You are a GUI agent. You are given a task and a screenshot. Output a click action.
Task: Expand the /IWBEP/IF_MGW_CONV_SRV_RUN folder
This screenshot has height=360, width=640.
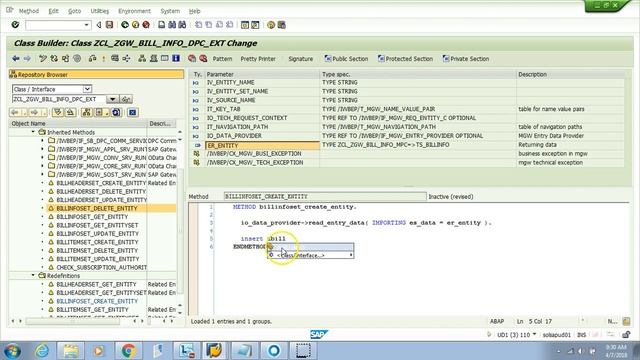pos(42,158)
